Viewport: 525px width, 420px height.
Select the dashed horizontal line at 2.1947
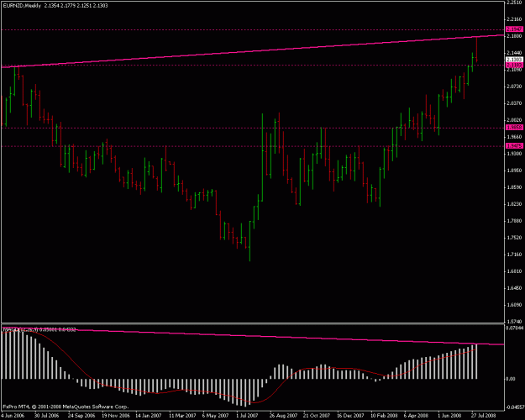pyautogui.click(x=253, y=29)
